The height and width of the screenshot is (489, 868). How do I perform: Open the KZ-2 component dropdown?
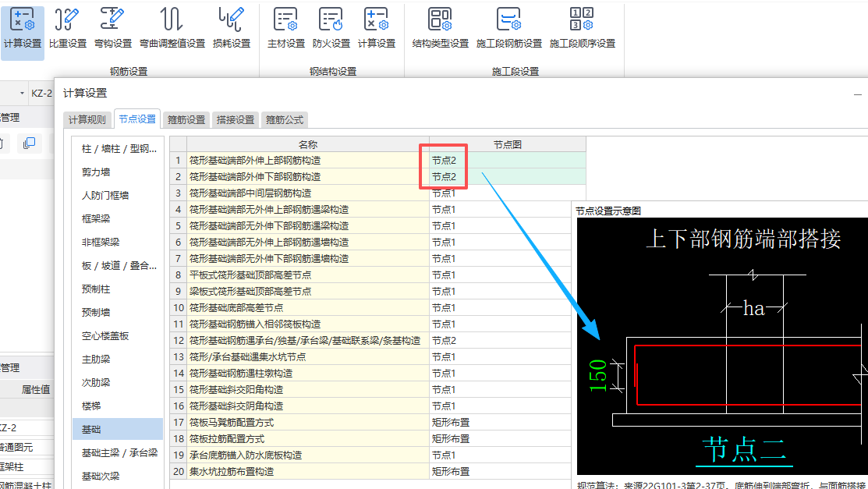[x=22, y=93]
